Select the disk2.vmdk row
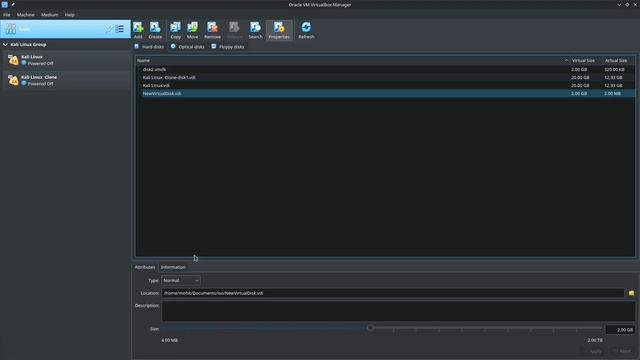This screenshot has height=360, width=640. pos(386,69)
